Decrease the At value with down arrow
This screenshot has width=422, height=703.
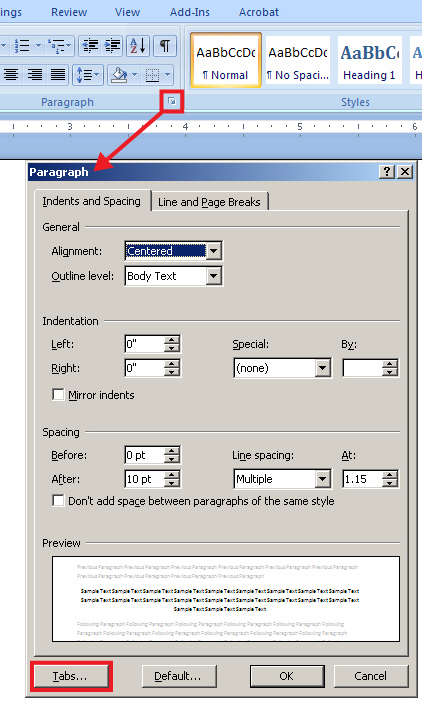pyautogui.click(x=390, y=483)
